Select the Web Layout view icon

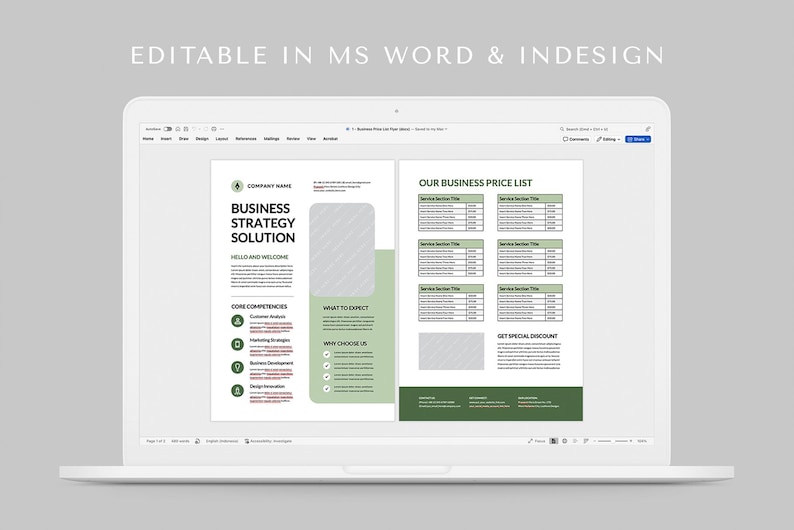tap(565, 441)
